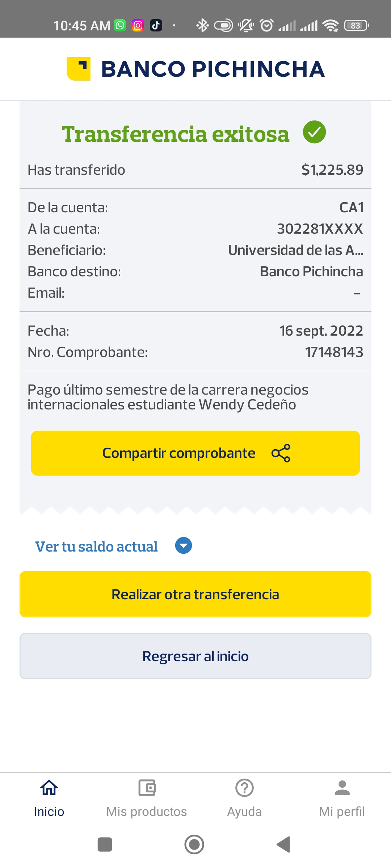Open the Inicio home icon
The width and height of the screenshot is (391, 868).
tap(49, 788)
